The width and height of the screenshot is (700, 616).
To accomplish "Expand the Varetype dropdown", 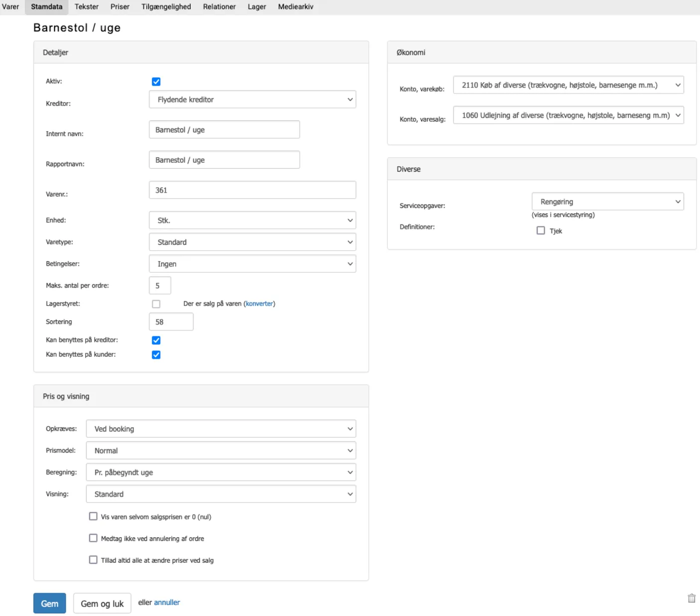I will pyautogui.click(x=252, y=242).
